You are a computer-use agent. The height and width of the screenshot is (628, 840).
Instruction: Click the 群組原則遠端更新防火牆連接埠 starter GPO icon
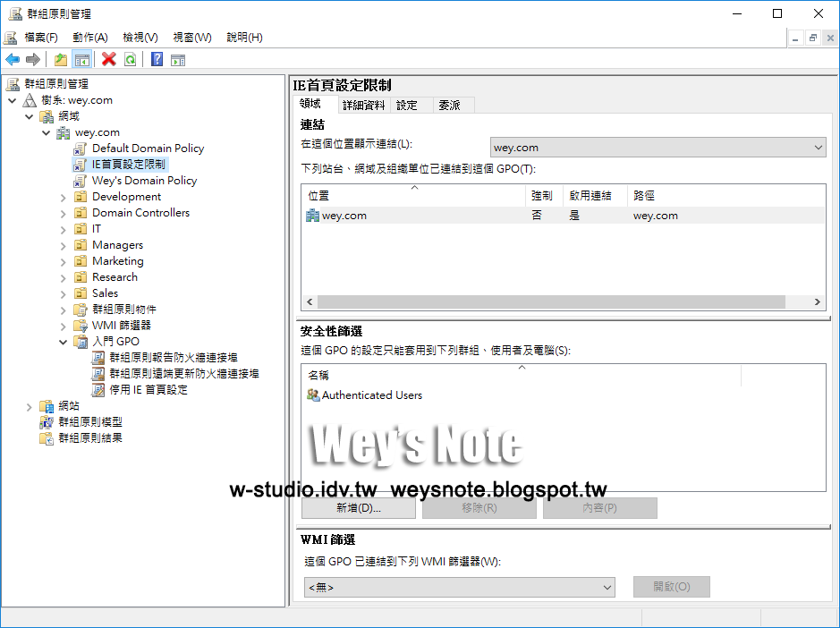pyautogui.click(x=98, y=373)
